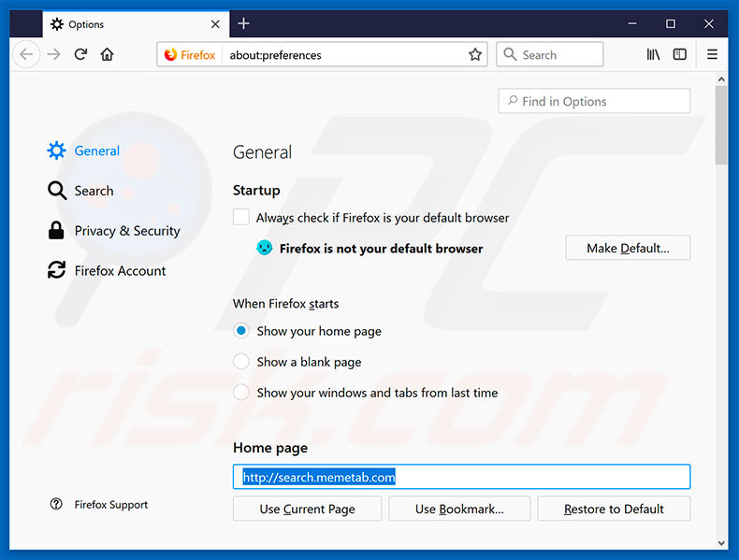Open the hamburger application menu
The width and height of the screenshot is (739, 560).
tap(712, 54)
